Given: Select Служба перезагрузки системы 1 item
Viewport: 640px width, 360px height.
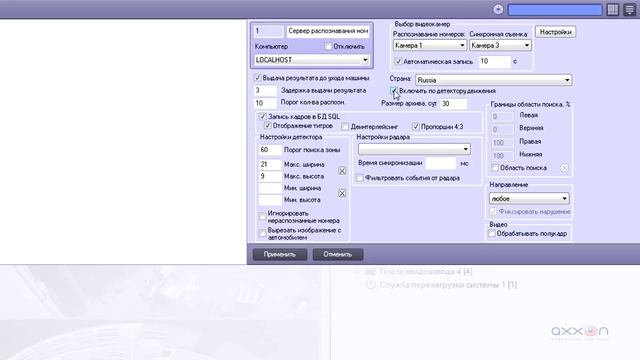Looking at the screenshot, I should (448, 284).
